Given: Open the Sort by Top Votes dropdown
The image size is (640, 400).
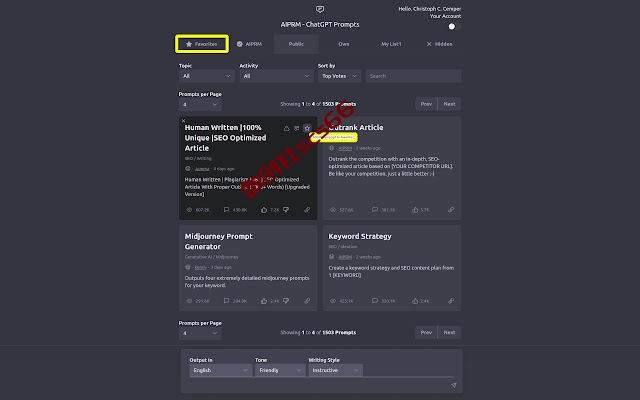Looking at the screenshot, I should pos(340,76).
